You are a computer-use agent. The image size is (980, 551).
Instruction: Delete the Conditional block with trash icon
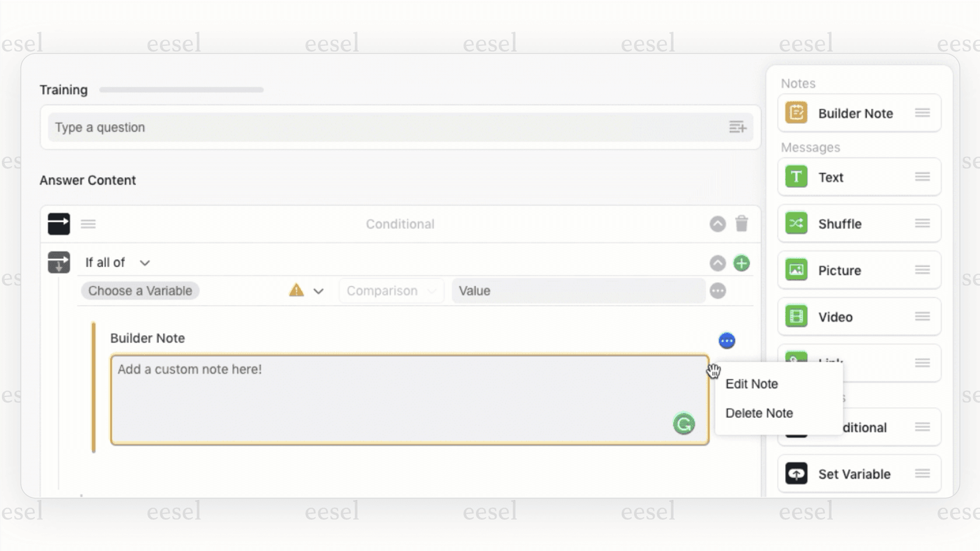tap(741, 224)
